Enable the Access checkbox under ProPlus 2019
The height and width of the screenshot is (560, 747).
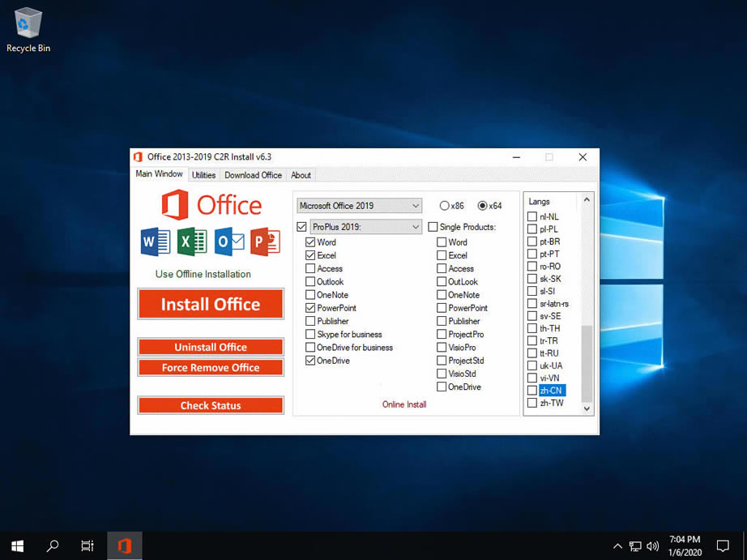(312, 268)
